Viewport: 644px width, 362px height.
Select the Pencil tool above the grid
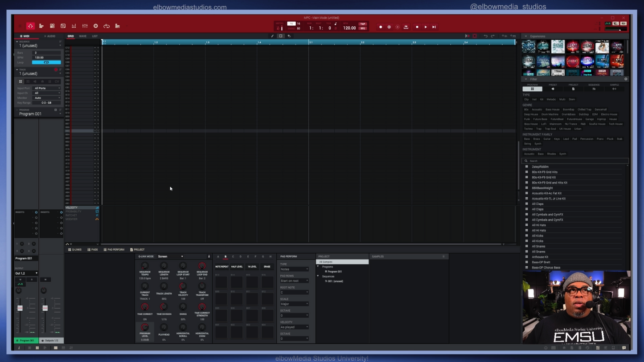[x=273, y=36]
